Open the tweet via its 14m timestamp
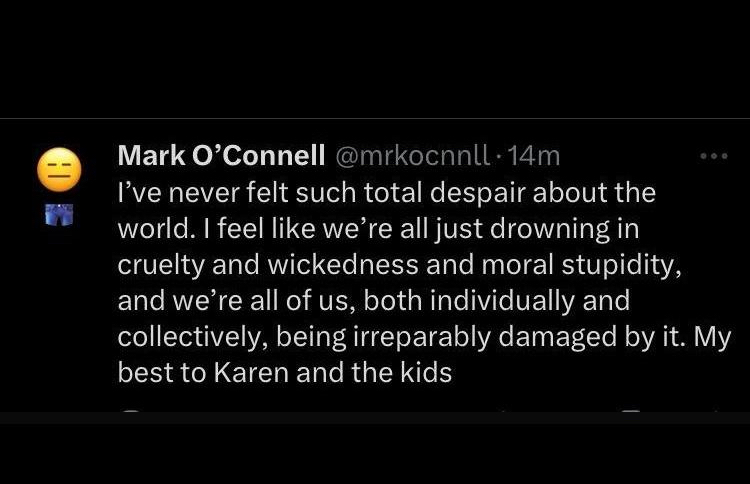This screenshot has width=750, height=484. click(534, 155)
